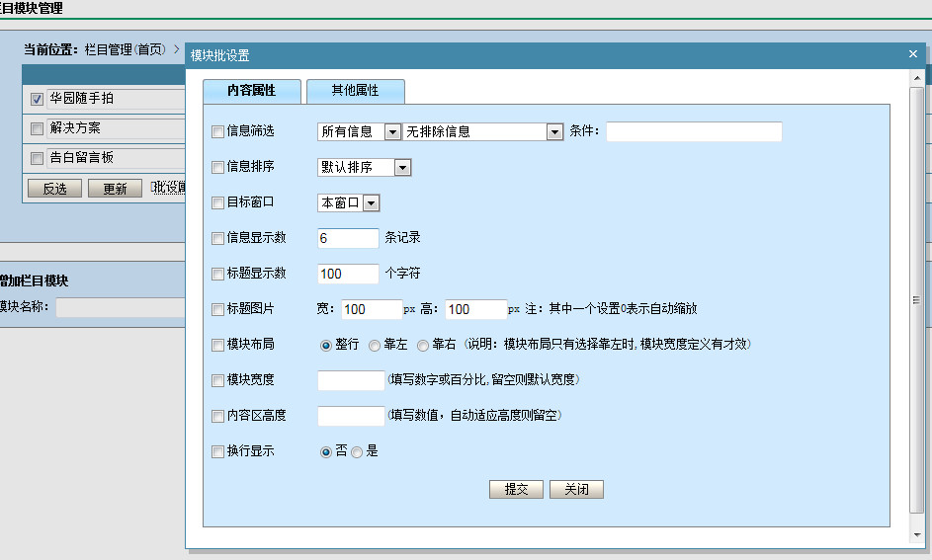Image resolution: width=932 pixels, height=560 pixels.
Task: Switch to the 其他属性 tab
Action: coord(355,91)
